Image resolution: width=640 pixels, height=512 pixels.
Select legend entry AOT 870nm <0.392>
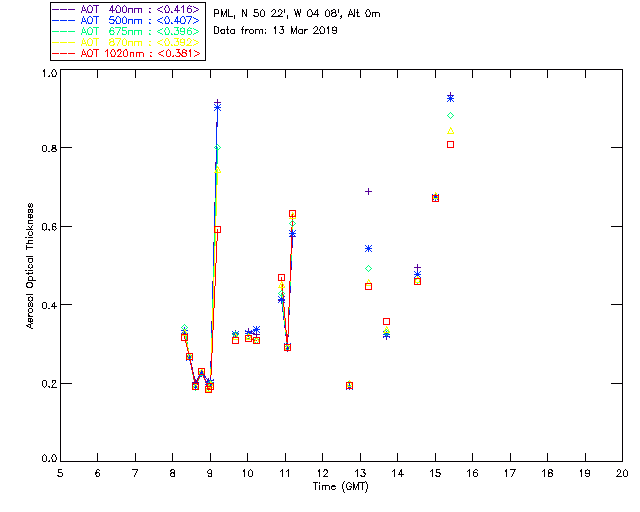pyautogui.click(x=127, y=42)
